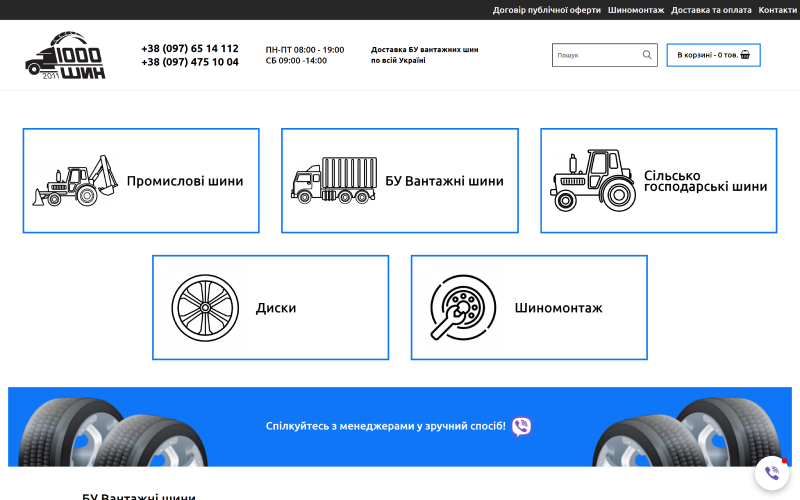Click Спілкуйтесь з менеджерами banner text

pos(385,426)
